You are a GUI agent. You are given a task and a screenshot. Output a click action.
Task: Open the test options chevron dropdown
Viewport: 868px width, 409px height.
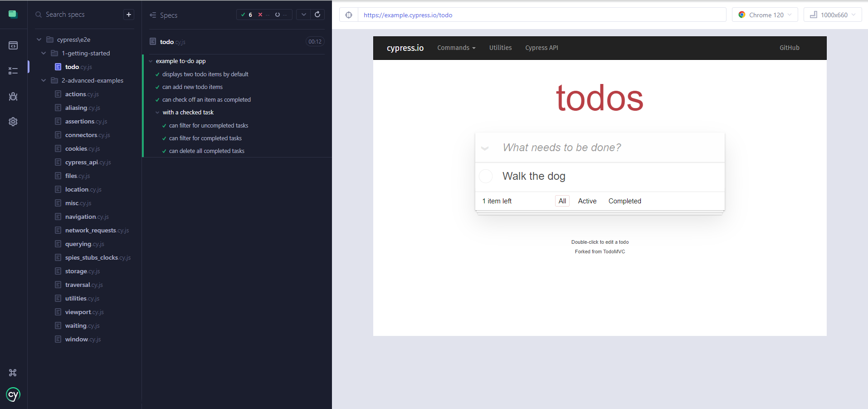click(304, 15)
